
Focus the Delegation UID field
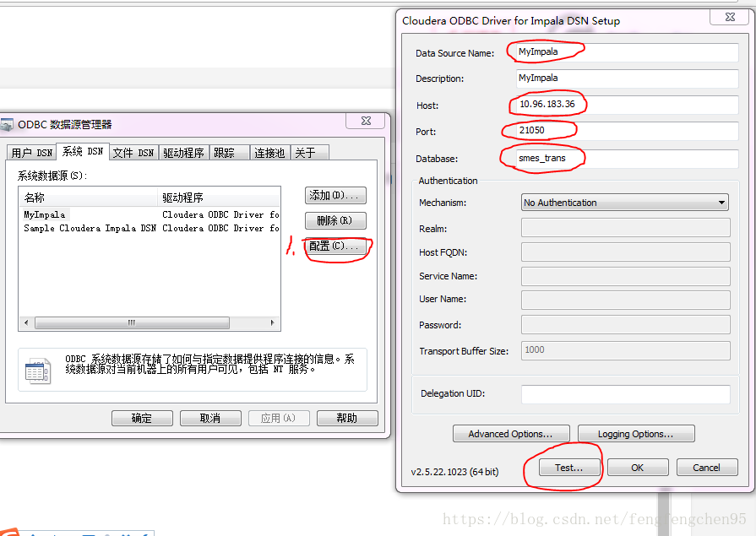point(625,394)
